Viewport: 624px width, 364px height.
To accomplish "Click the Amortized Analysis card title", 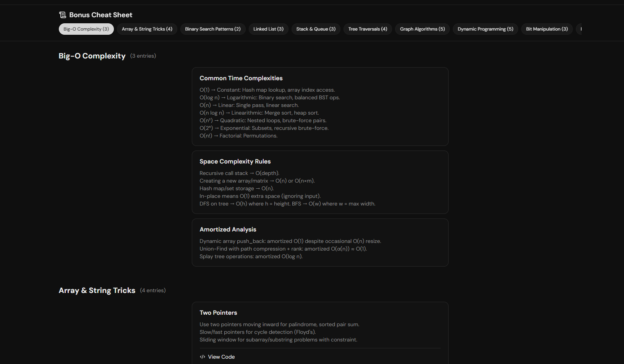I will pyautogui.click(x=228, y=230).
